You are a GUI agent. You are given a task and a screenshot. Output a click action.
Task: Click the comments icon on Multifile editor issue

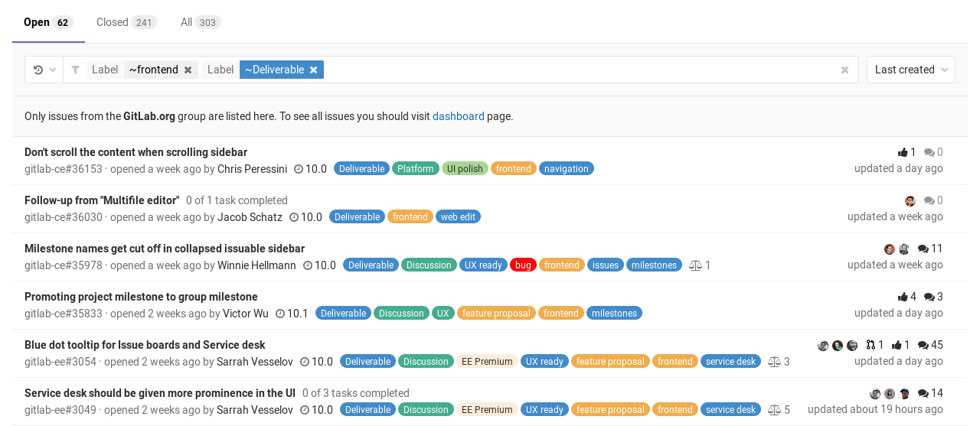pos(929,200)
